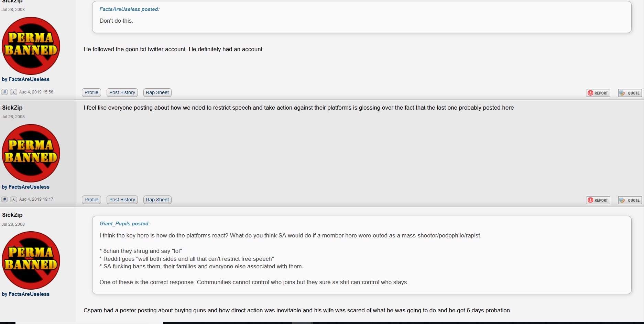The height and width of the screenshot is (324, 644).
Task: Open Profile under the first post
Action: [x=91, y=92]
